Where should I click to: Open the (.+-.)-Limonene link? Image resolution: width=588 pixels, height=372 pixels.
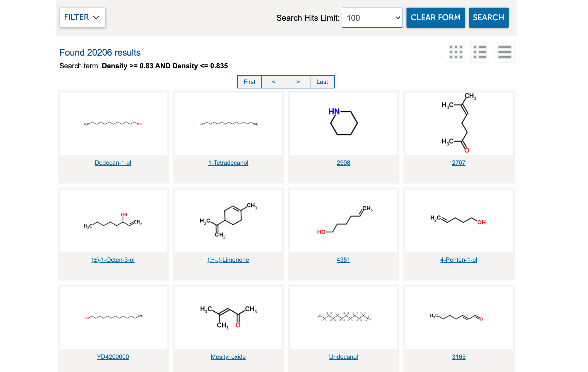point(228,260)
